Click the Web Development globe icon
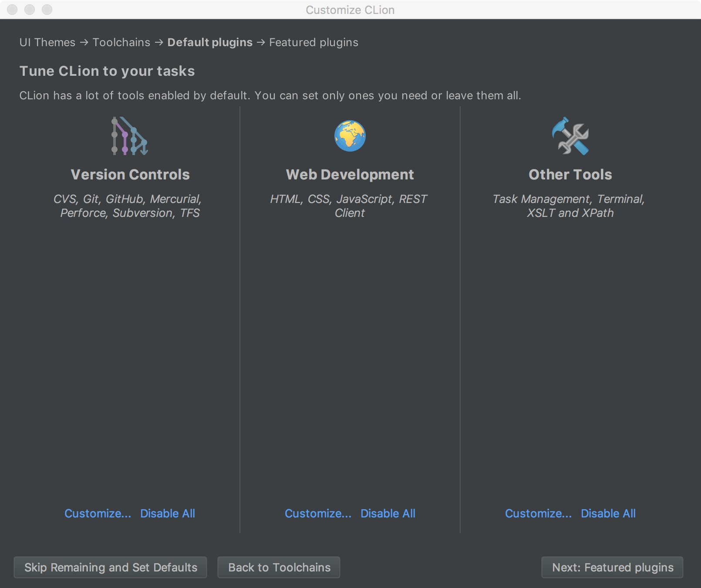This screenshot has height=588, width=701. (350, 136)
